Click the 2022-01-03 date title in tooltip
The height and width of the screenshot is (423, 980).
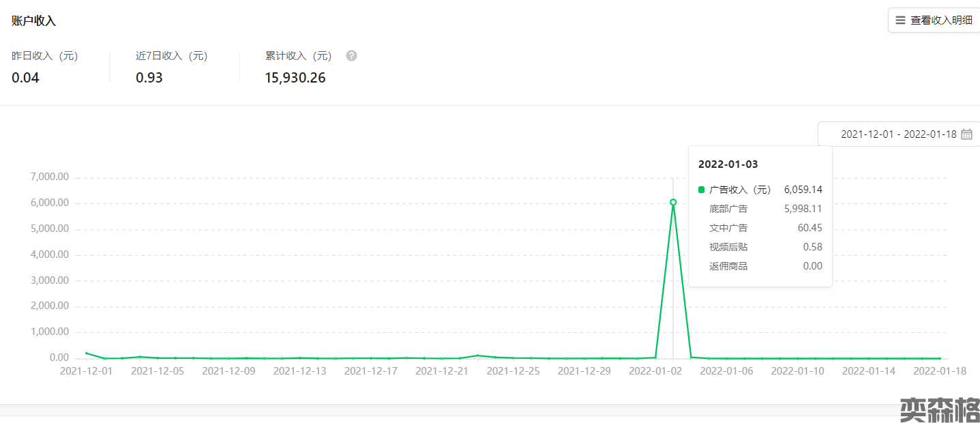(728, 164)
